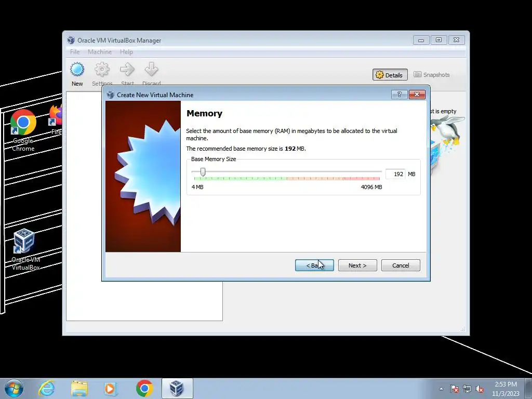This screenshot has height=399, width=532.
Task: Open the Firefox desktop shortcut
Action: [56, 120]
